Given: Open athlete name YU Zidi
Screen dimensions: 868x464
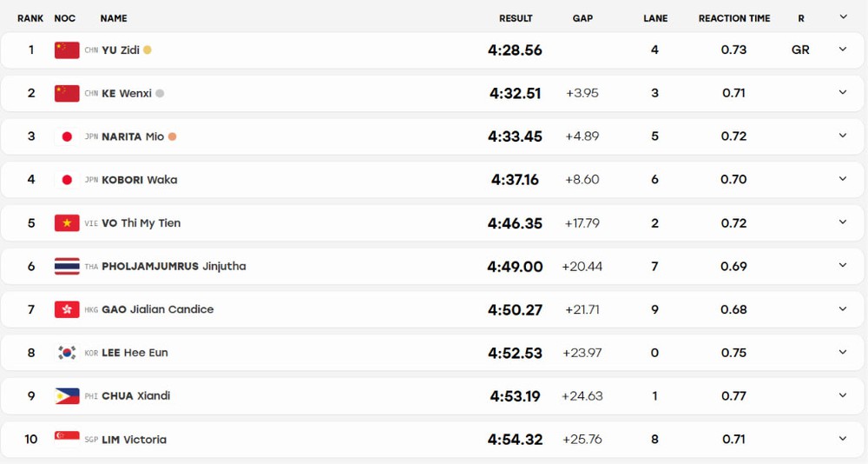Looking at the screenshot, I should click(121, 50).
